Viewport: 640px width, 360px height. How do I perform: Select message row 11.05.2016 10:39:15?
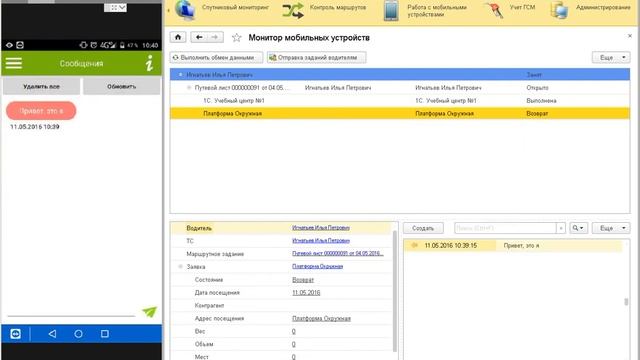[x=513, y=245]
